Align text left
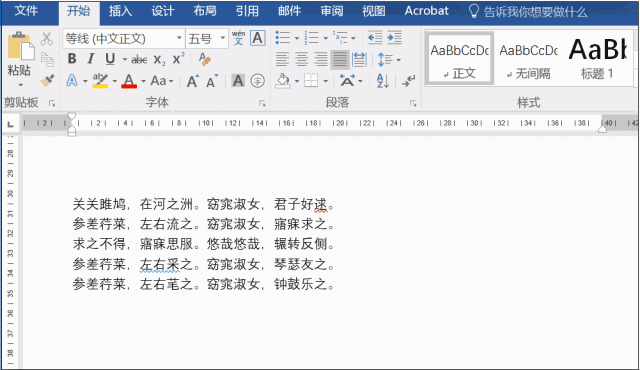The image size is (640, 370). tap(282, 60)
